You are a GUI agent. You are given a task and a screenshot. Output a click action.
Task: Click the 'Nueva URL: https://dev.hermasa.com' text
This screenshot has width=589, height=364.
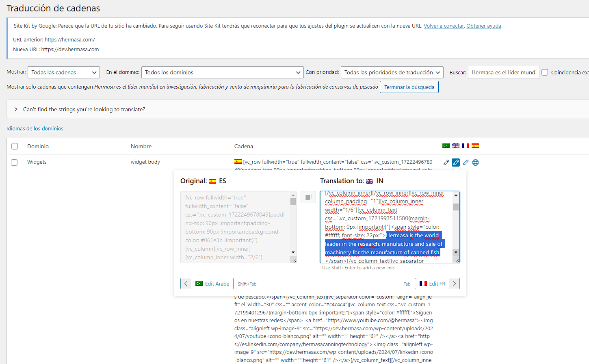(x=56, y=49)
